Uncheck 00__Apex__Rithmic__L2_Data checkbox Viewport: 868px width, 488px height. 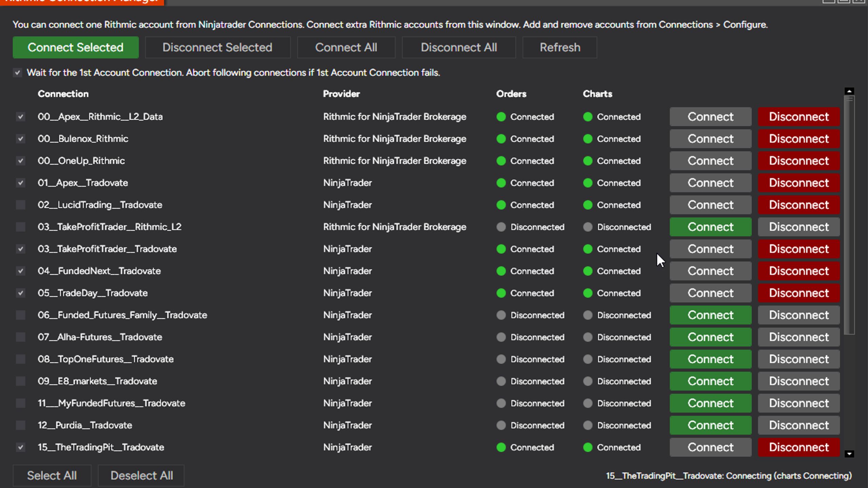tap(20, 117)
